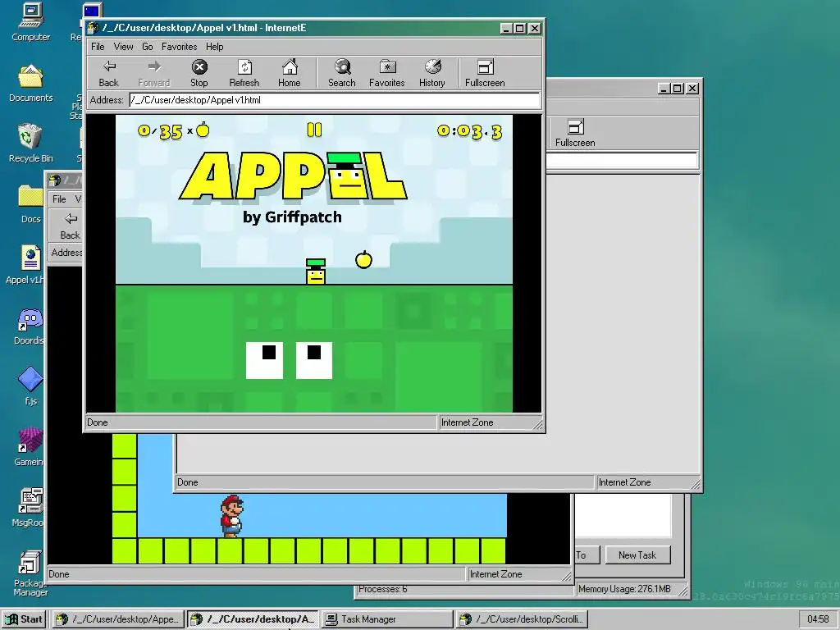
Task: Open History in the Appel browser toolbar
Action: pos(431,73)
